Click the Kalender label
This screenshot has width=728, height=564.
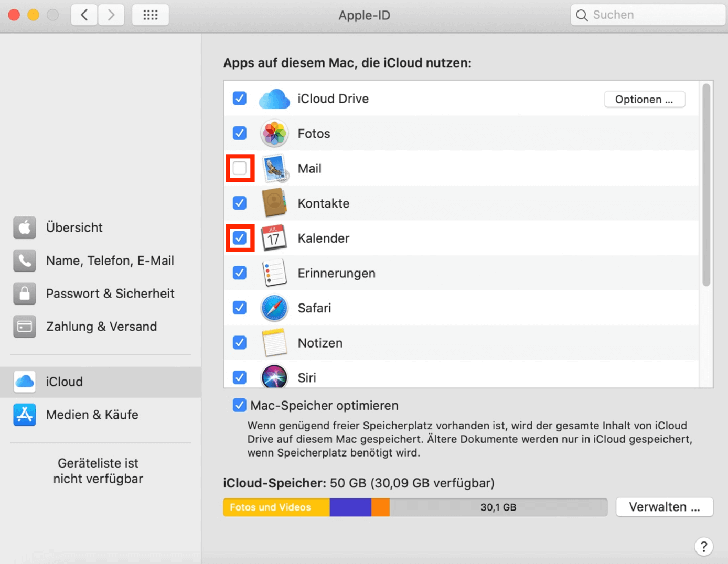(324, 238)
